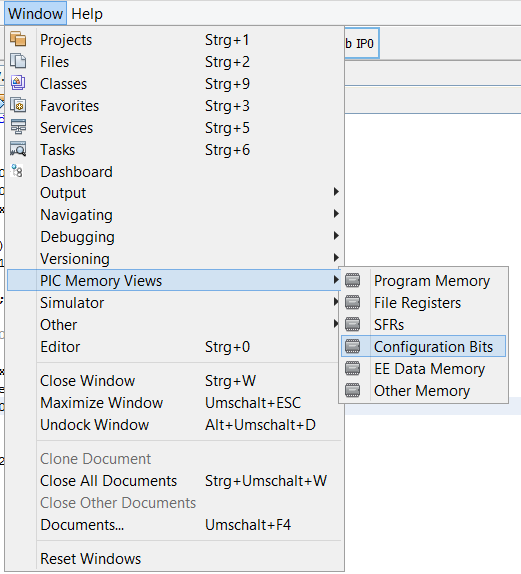521x574 pixels.
Task: Open Favorites from the menu
Action: click(174, 105)
